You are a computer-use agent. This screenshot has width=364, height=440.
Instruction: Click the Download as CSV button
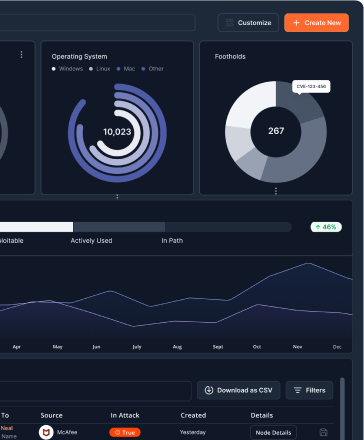click(x=238, y=390)
